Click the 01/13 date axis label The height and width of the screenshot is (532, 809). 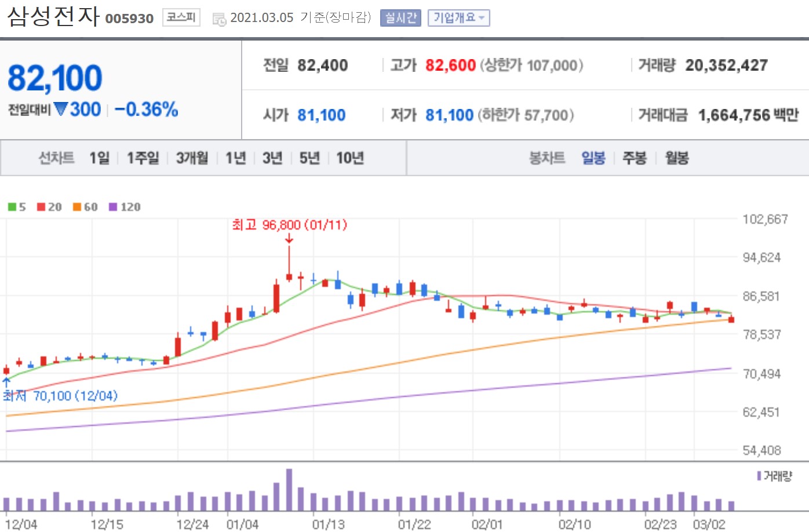328,524
